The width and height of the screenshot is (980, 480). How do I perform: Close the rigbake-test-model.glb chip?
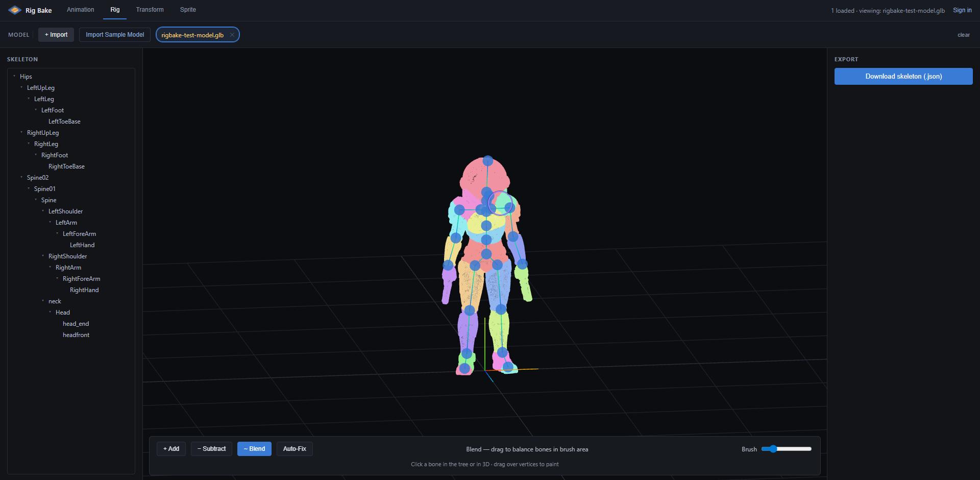point(232,35)
